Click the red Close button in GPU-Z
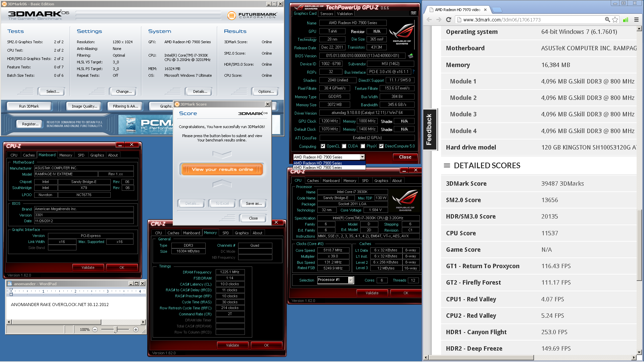This screenshot has width=644, height=362. tap(405, 157)
